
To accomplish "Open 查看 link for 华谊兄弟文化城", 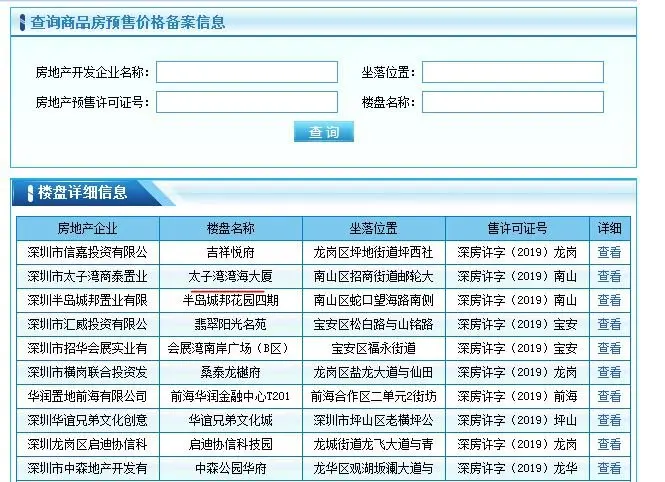I will tap(609, 421).
